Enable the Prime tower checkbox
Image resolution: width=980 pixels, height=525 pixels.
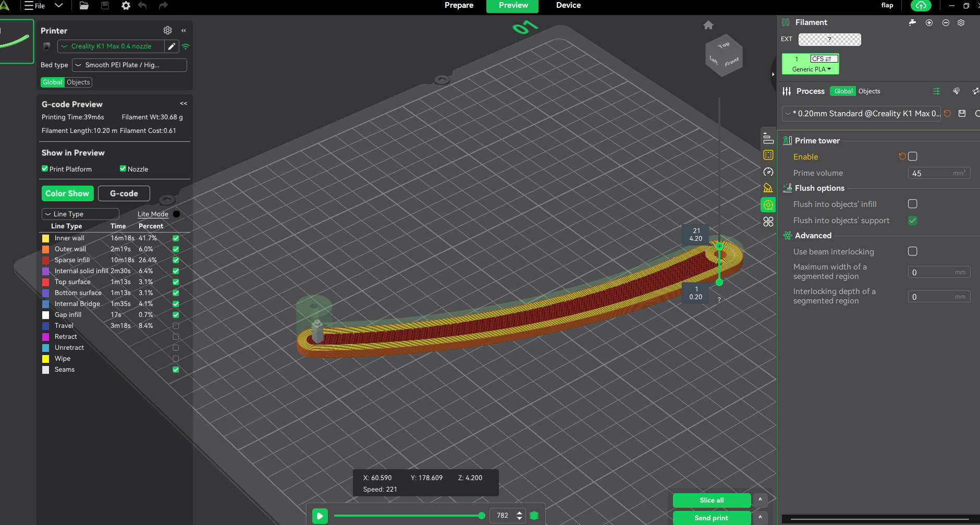[912, 156]
